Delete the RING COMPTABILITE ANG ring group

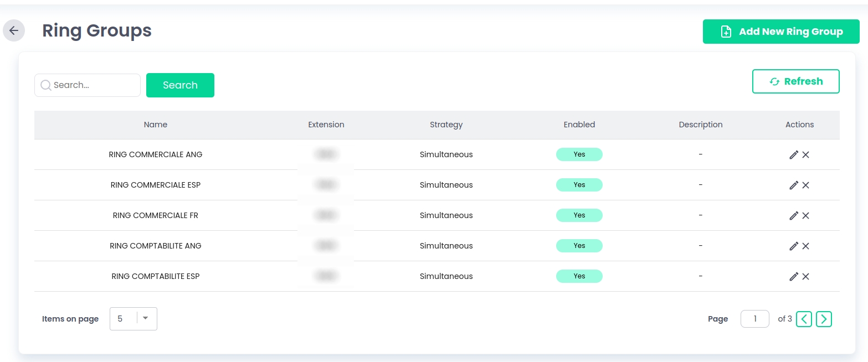806,246
